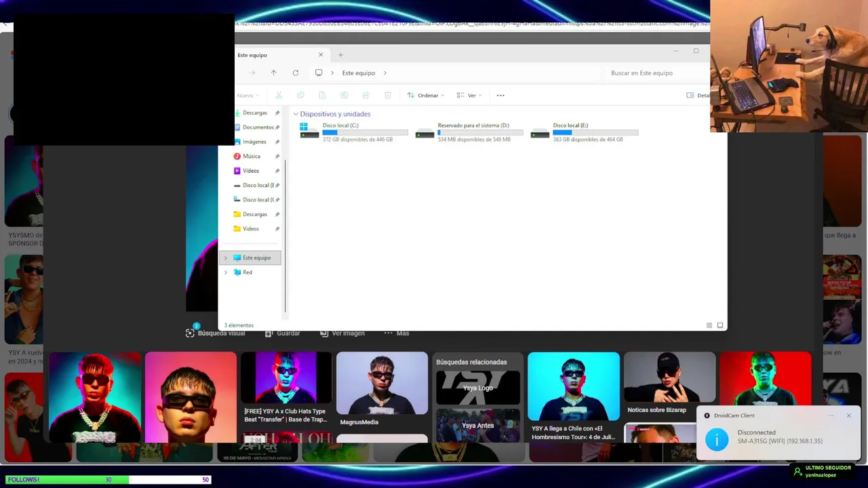Expand the Este equipo tree node
Image resolution: width=868 pixels, height=488 pixels.
coord(226,258)
